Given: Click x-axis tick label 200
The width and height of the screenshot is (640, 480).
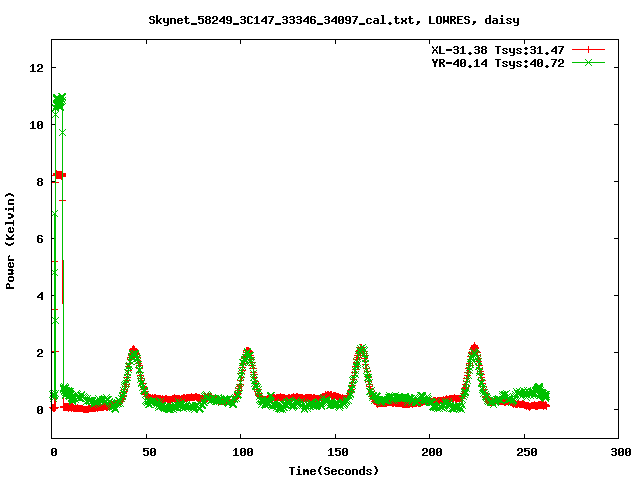Looking at the screenshot, I should (432, 452).
